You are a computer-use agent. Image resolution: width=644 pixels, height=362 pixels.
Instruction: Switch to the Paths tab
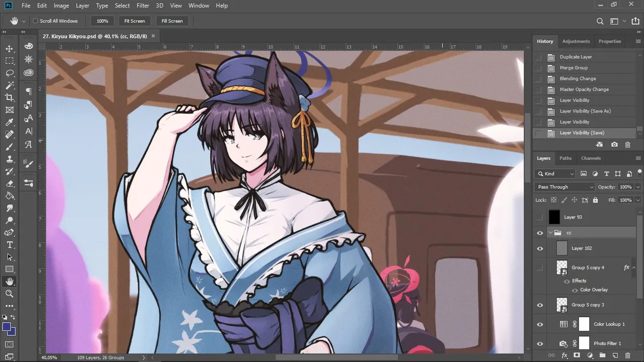[566, 158]
